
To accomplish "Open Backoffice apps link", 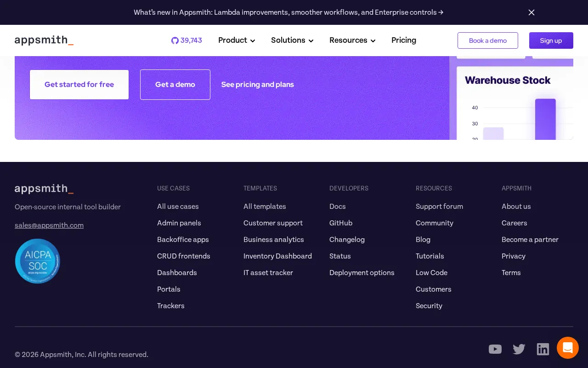I will (183, 240).
